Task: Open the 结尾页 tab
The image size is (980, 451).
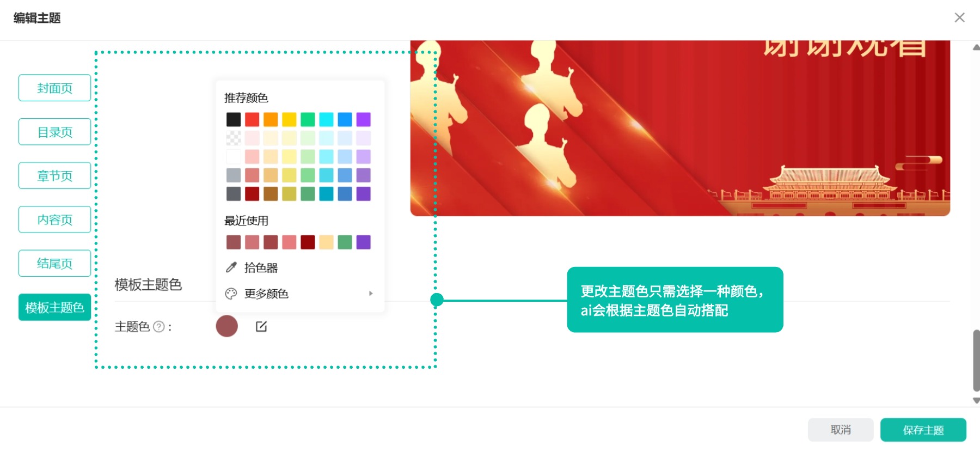Action: tap(54, 263)
